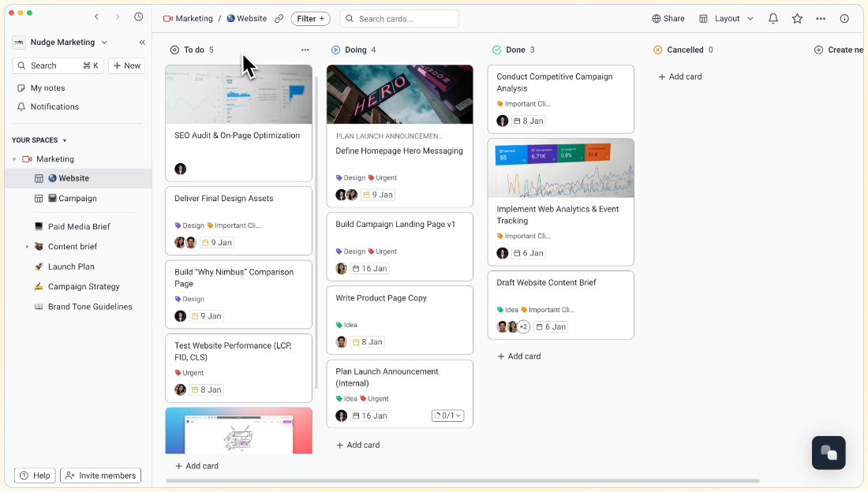Go back with the left arrow icon
The width and height of the screenshot is (868, 492).
tap(97, 17)
